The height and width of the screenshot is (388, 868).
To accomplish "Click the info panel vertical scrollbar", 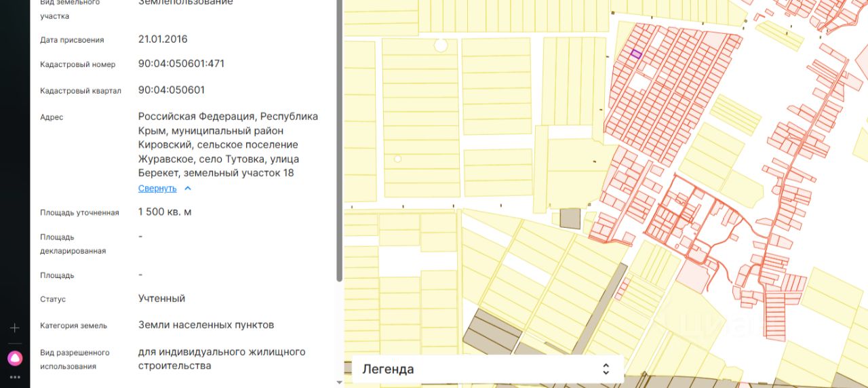I will (x=340, y=139).
